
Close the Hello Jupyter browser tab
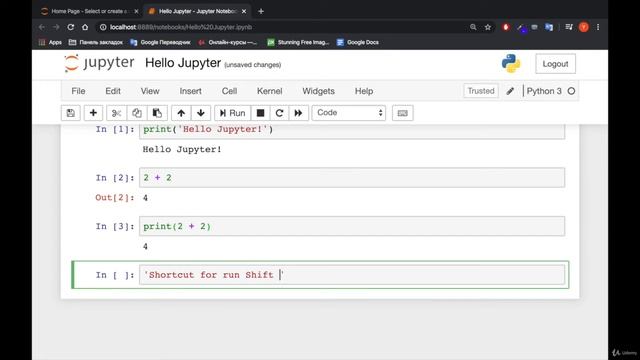[244, 11]
